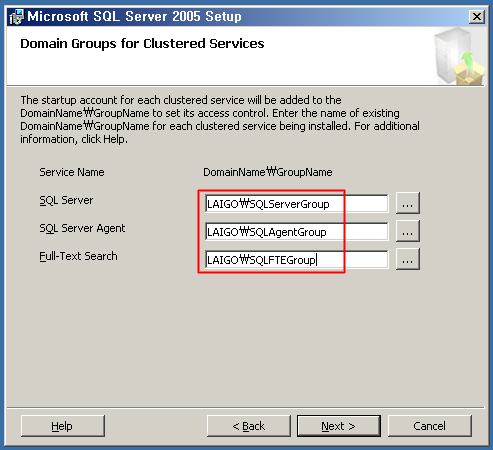The width and height of the screenshot is (493, 450).
Task: Browse for SQL Server domain group
Action: point(408,203)
